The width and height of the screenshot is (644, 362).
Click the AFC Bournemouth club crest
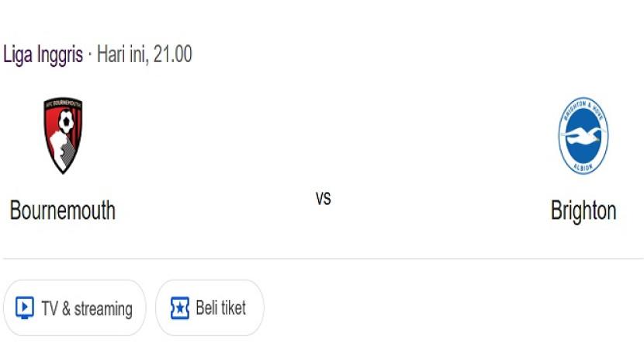tap(63, 135)
